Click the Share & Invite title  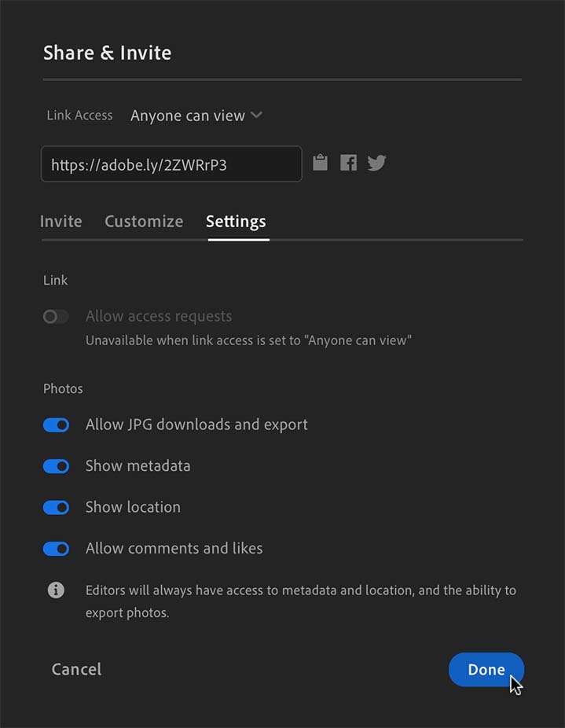point(107,53)
